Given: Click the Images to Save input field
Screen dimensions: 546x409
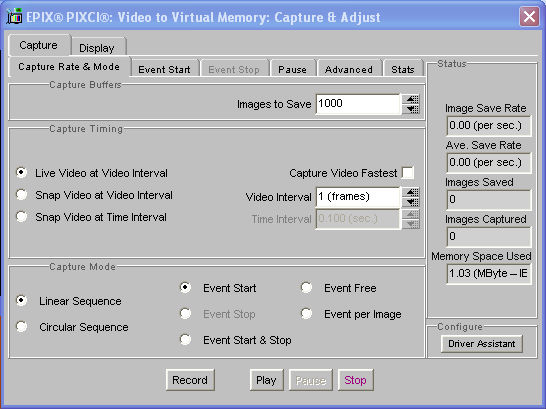Looking at the screenshot, I should 358,104.
